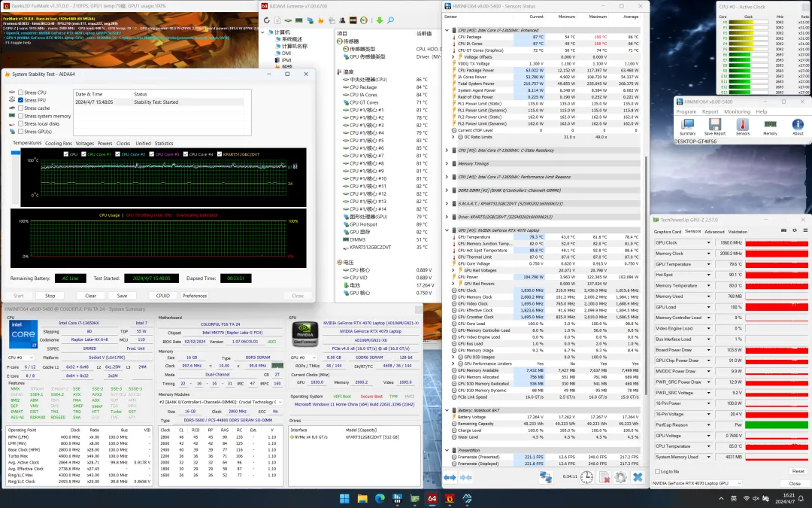Image resolution: width=812 pixels, height=508 pixels.
Task: Click the Save Report icon in HWiNFO64
Action: pyautogui.click(x=715, y=125)
